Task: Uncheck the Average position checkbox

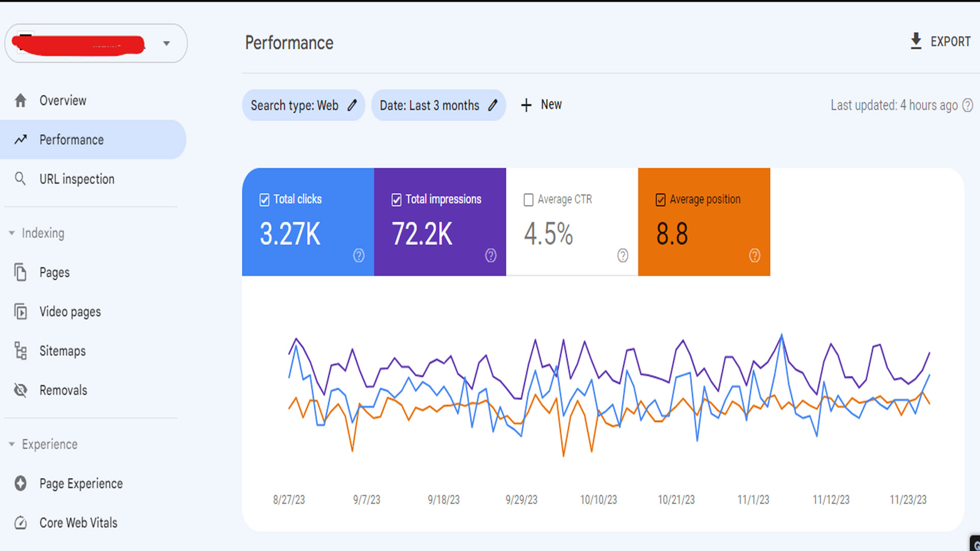Action: click(660, 199)
